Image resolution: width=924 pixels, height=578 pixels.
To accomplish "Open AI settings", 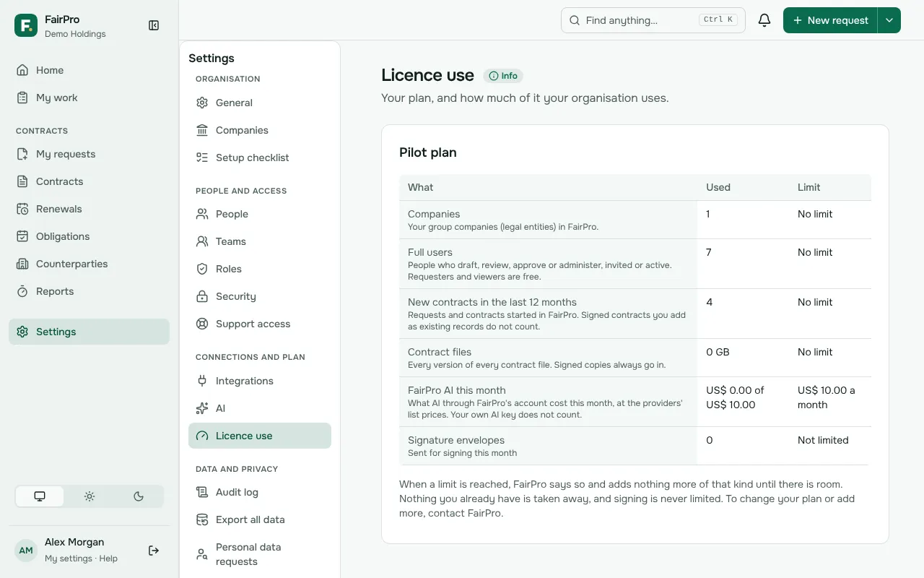I will (260, 408).
